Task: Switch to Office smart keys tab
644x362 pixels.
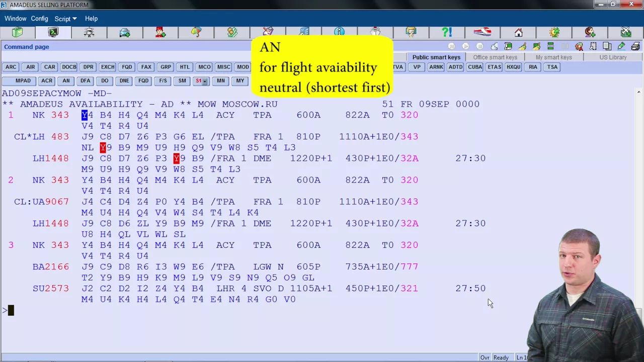Action: coord(495,57)
